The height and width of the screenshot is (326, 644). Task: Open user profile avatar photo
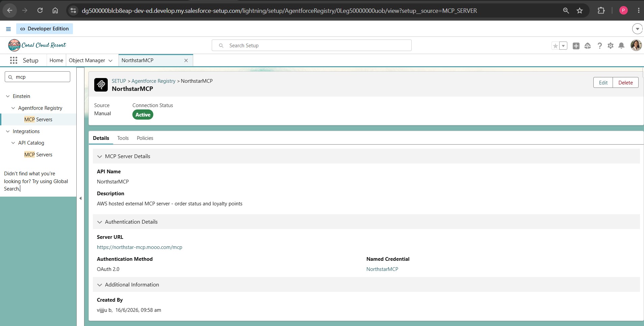pos(636,45)
